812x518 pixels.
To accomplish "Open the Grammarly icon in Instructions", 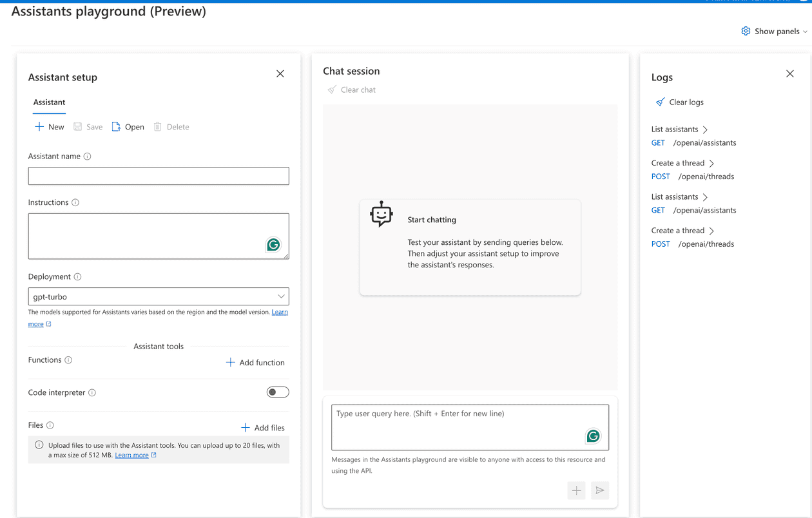I will pos(273,245).
